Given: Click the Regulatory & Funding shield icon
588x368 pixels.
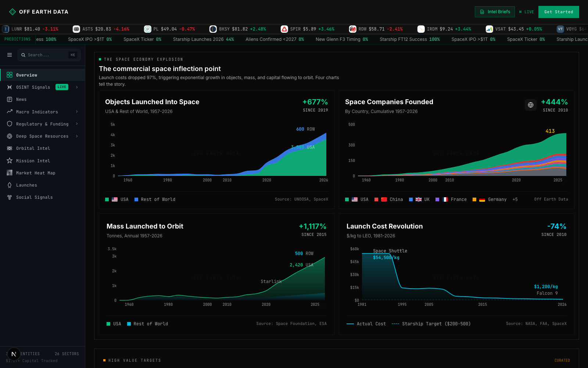Looking at the screenshot, I should click(x=10, y=124).
